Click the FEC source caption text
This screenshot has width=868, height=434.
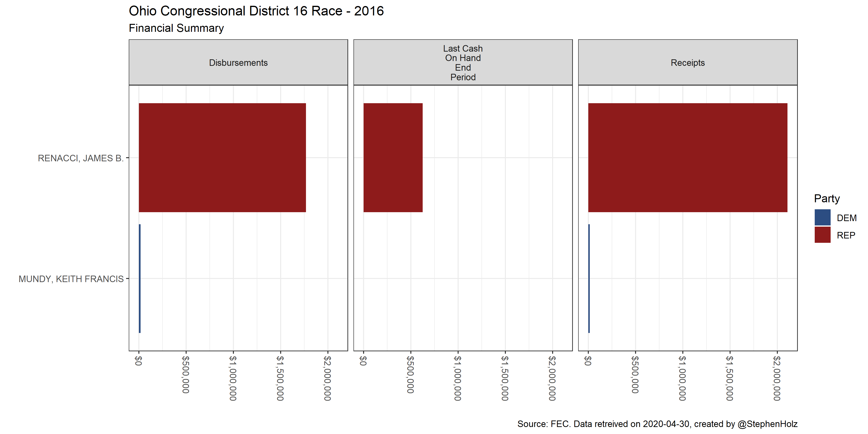657,424
